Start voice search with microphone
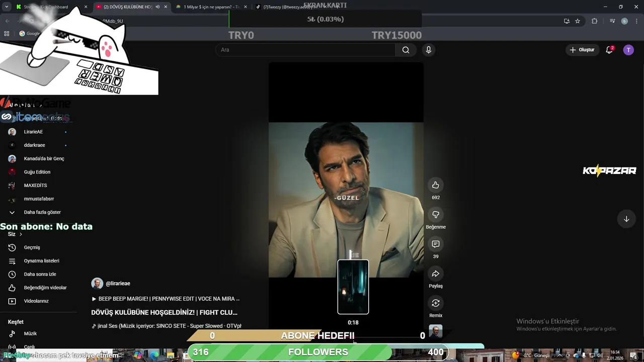 pyautogui.click(x=429, y=50)
